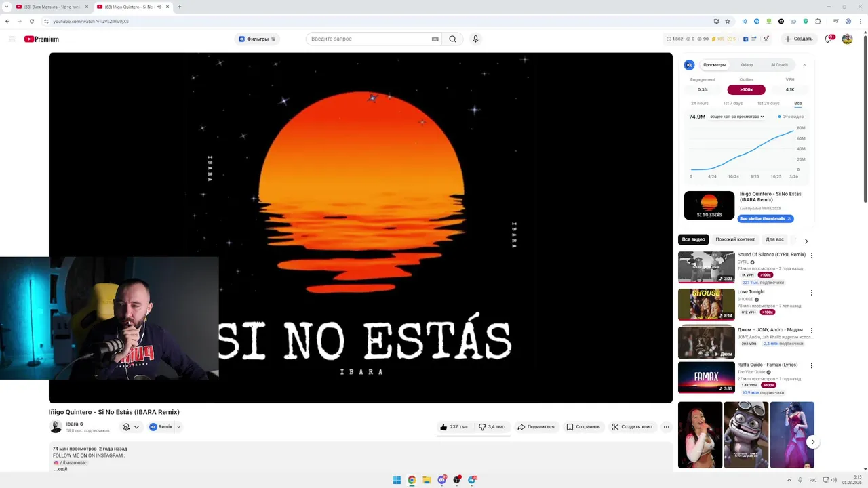Open File Explorer from the taskbar

click(x=427, y=480)
